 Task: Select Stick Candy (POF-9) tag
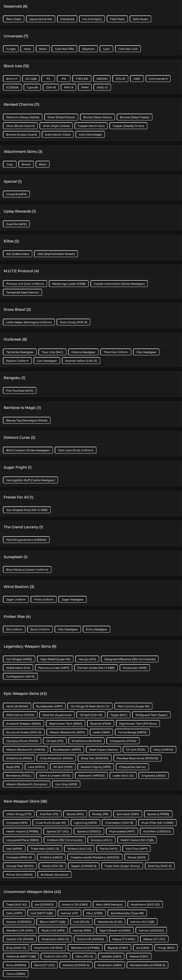point(73,322)
